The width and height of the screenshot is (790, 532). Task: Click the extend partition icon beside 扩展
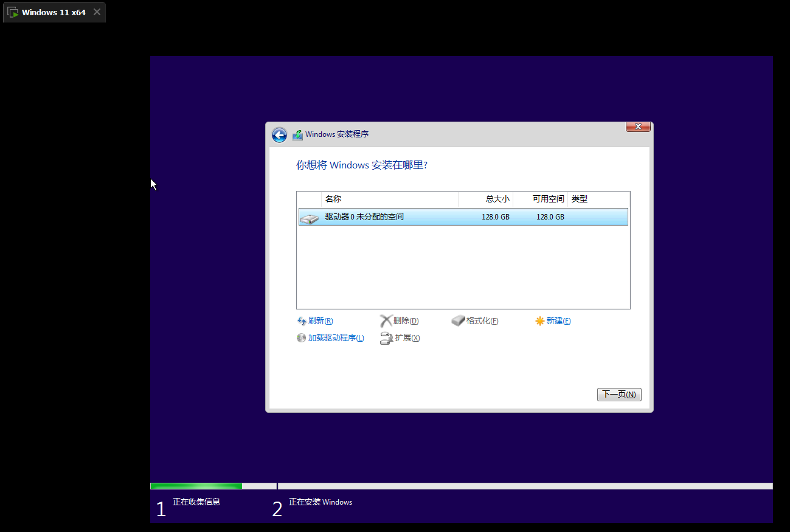point(386,338)
